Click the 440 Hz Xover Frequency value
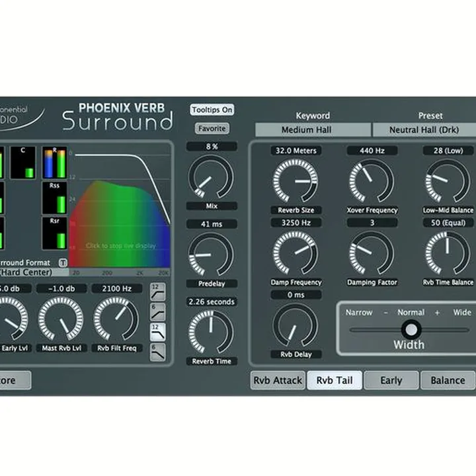The image size is (476, 476). (x=372, y=151)
